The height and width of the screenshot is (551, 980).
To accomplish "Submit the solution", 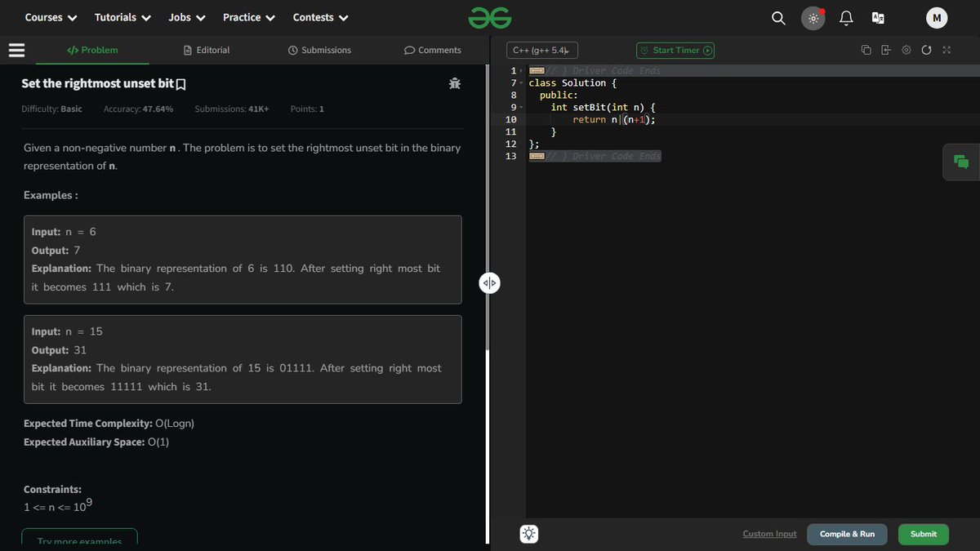I will pyautogui.click(x=924, y=534).
